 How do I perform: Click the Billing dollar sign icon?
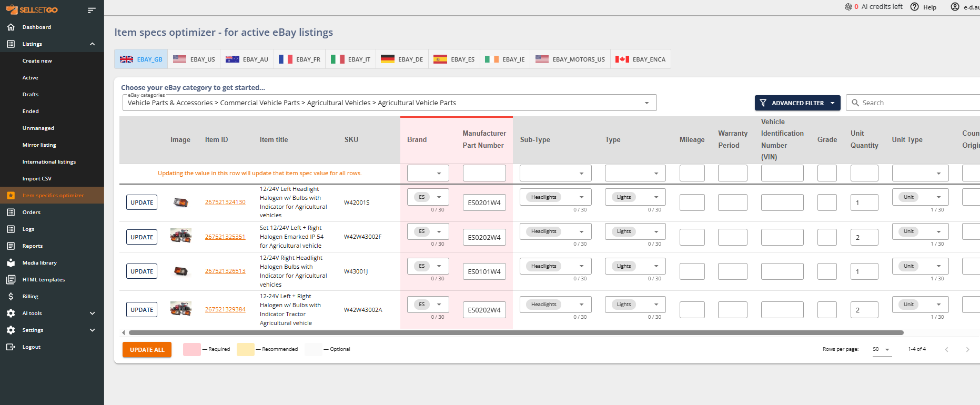point(11,296)
